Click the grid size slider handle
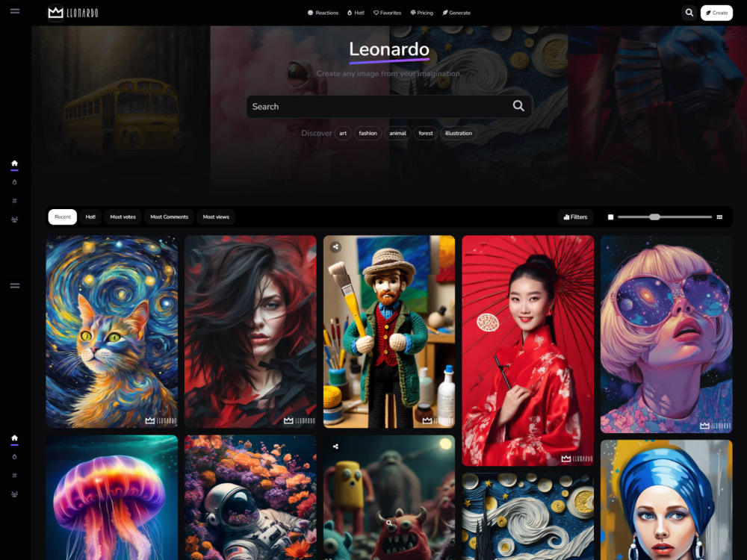 [654, 217]
